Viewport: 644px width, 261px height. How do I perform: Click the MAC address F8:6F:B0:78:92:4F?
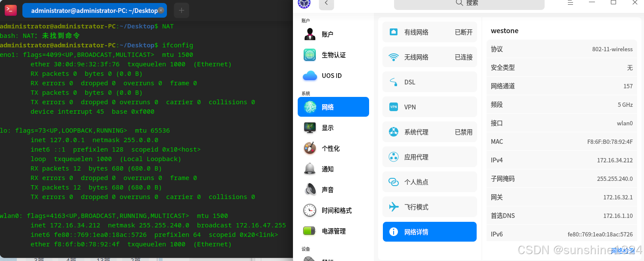coord(610,142)
